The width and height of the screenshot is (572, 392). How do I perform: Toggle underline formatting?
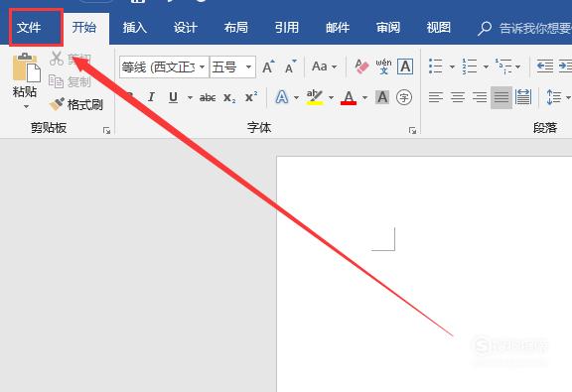click(x=173, y=97)
